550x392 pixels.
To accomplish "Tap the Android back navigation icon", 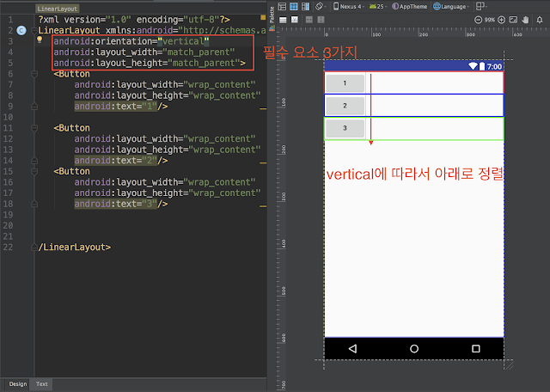I will click(x=353, y=348).
